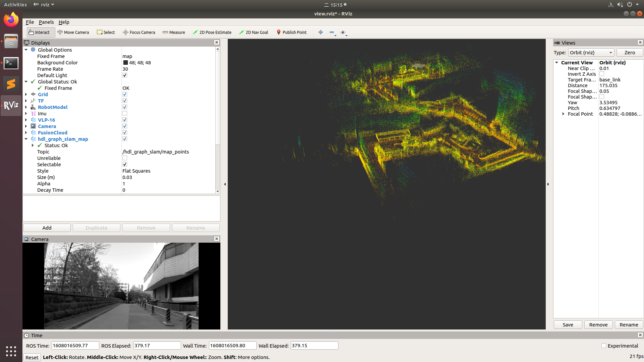
Task: Pick the Measure tool
Action: click(x=174, y=33)
